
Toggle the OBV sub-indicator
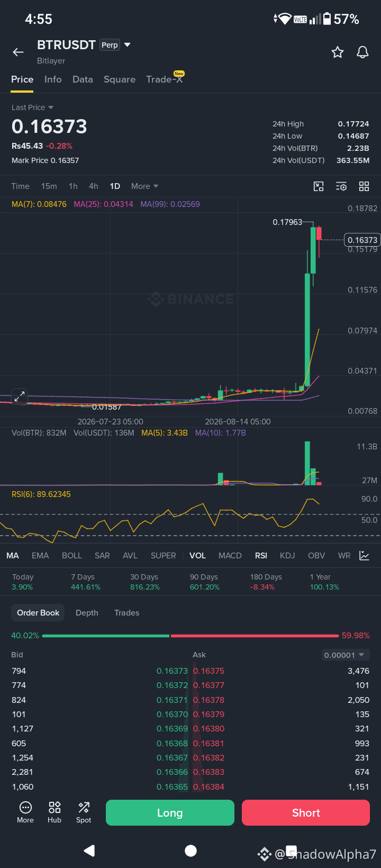(316, 556)
